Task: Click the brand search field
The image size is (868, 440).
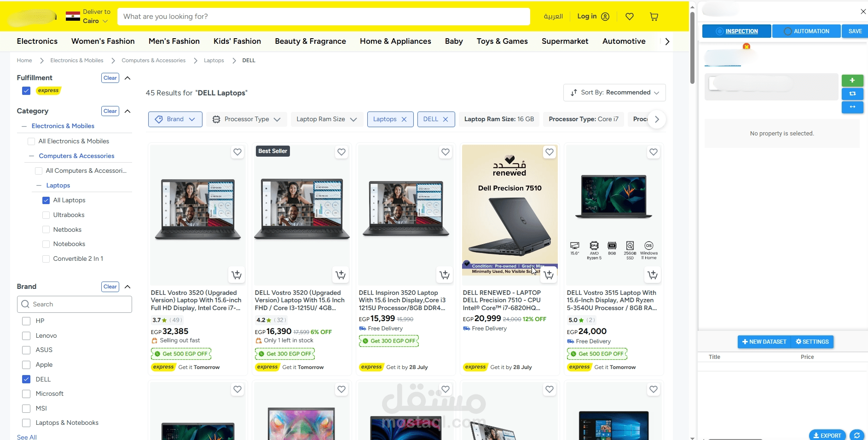Action: [x=75, y=305]
